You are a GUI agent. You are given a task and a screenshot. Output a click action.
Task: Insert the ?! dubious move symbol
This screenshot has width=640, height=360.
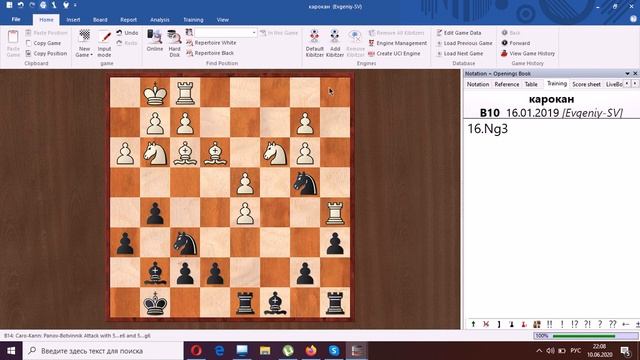(x=587, y=324)
